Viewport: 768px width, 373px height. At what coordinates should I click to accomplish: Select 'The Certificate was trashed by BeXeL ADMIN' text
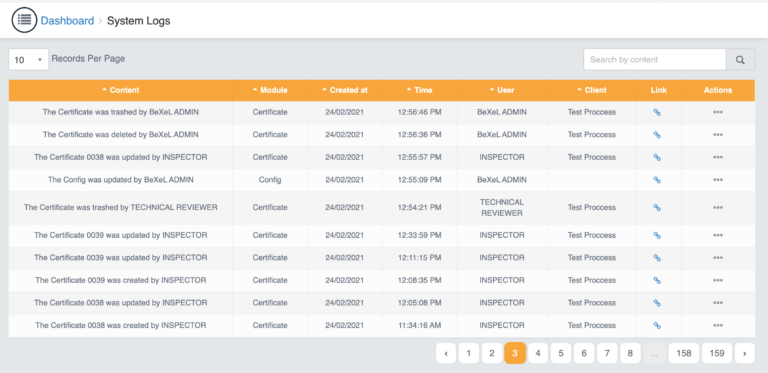(x=120, y=112)
